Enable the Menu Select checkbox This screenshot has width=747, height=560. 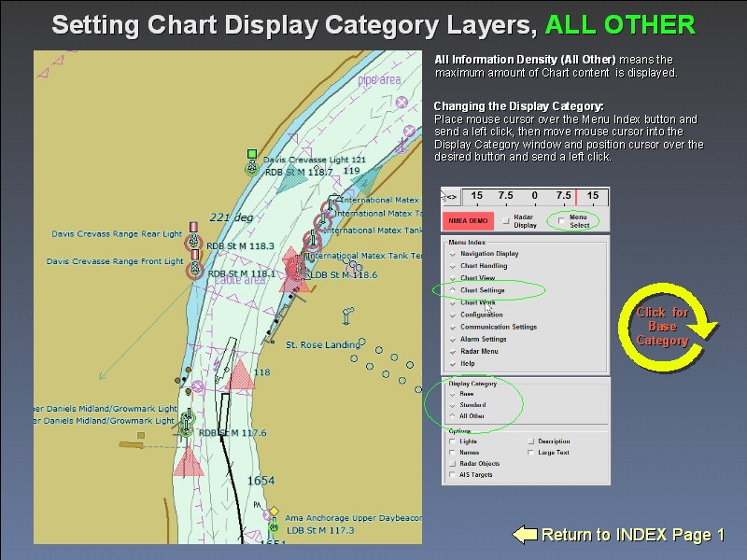(x=561, y=221)
